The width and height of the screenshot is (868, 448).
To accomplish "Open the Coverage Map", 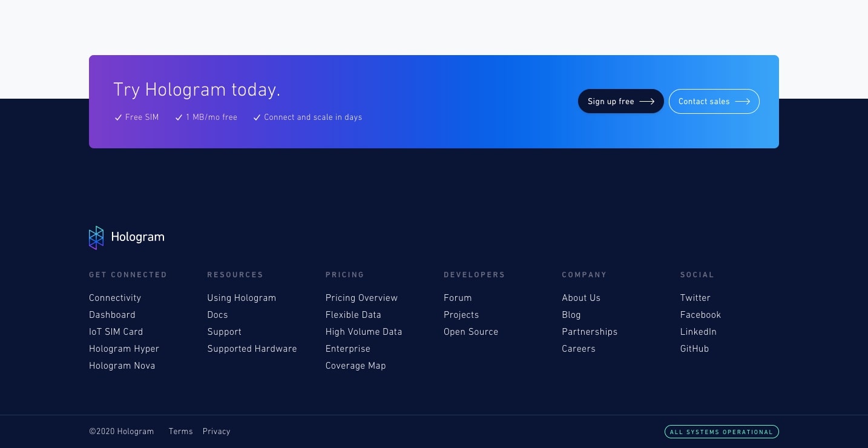I will (x=355, y=365).
